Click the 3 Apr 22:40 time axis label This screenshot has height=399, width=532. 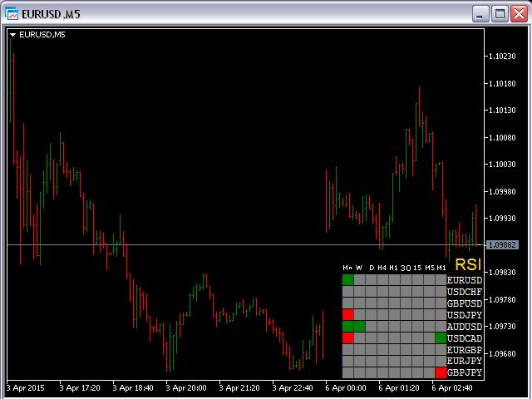[x=293, y=388]
